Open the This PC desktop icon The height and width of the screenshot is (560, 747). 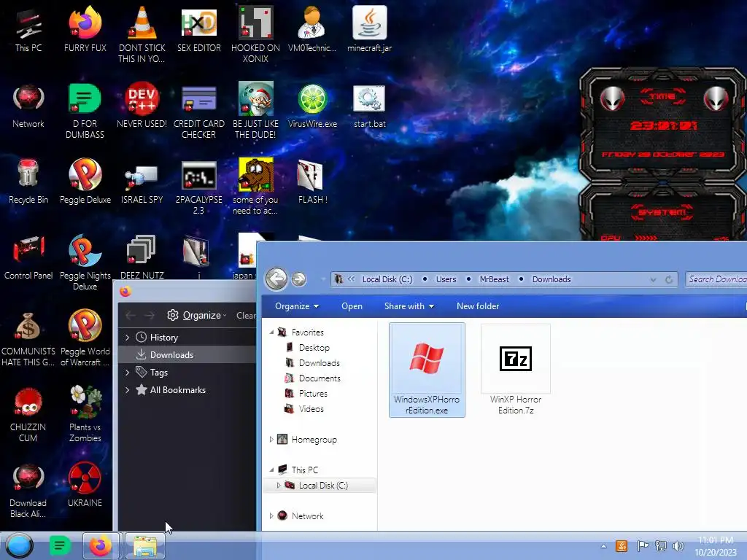(x=28, y=29)
